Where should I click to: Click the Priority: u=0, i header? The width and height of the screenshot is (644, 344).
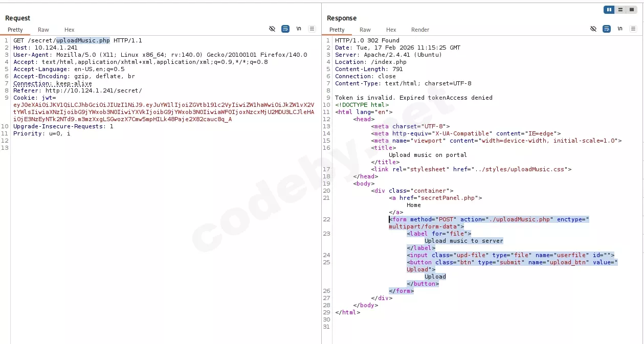[x=42, y=133]
